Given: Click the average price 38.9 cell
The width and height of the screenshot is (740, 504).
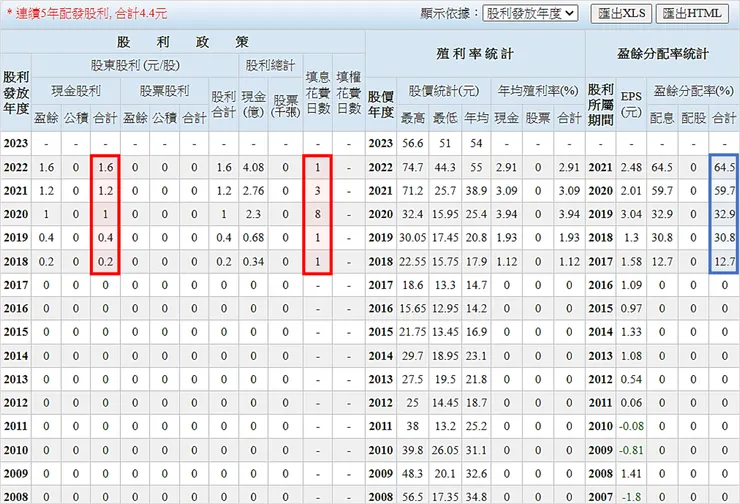Looking at the screenshot, I should 476,191.
